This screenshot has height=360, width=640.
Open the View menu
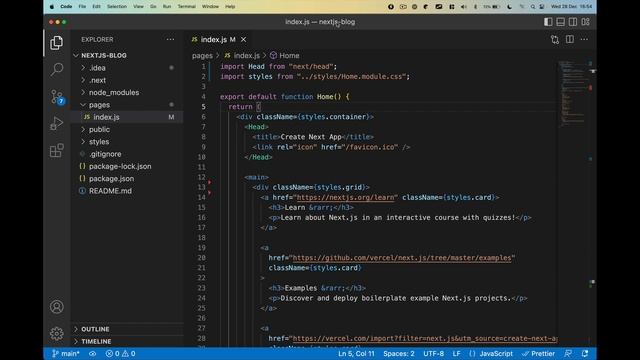coord(138,7)
